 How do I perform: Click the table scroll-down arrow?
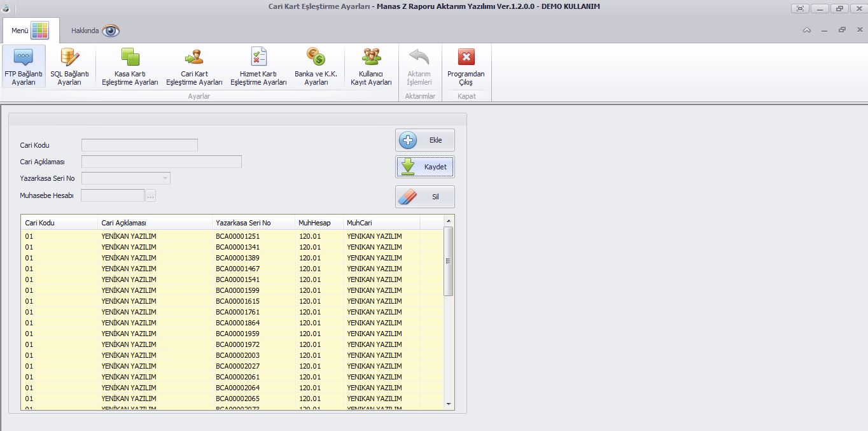point(449,404)
